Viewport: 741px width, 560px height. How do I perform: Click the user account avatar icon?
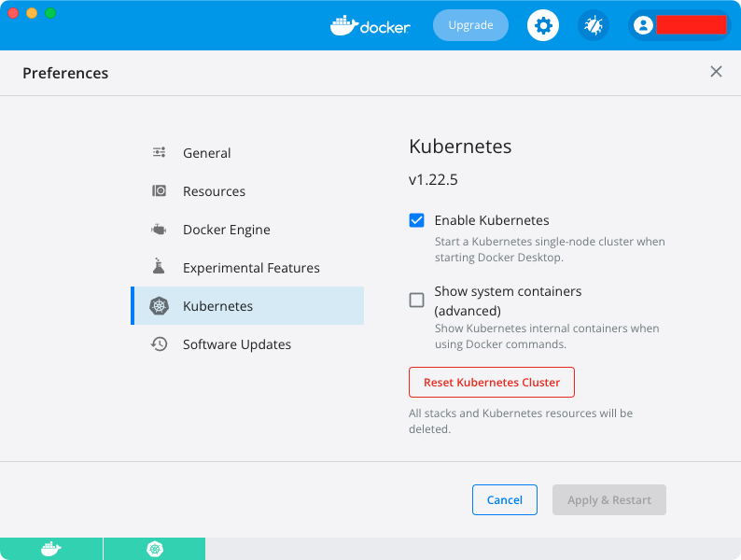(643, 25)
